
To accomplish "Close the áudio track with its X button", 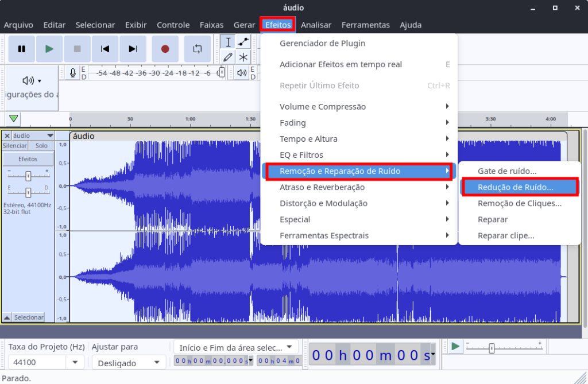I will (7, 135).
